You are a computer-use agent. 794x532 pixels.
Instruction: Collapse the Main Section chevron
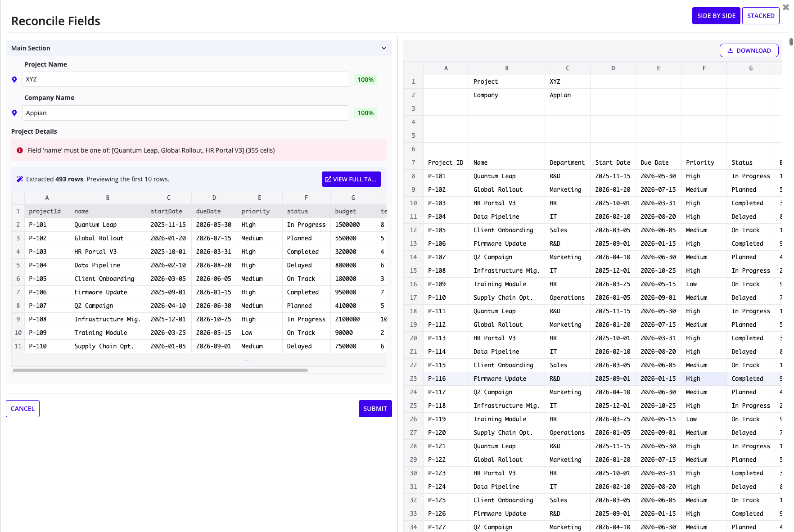pyautogui.click(x=384, y=48)
